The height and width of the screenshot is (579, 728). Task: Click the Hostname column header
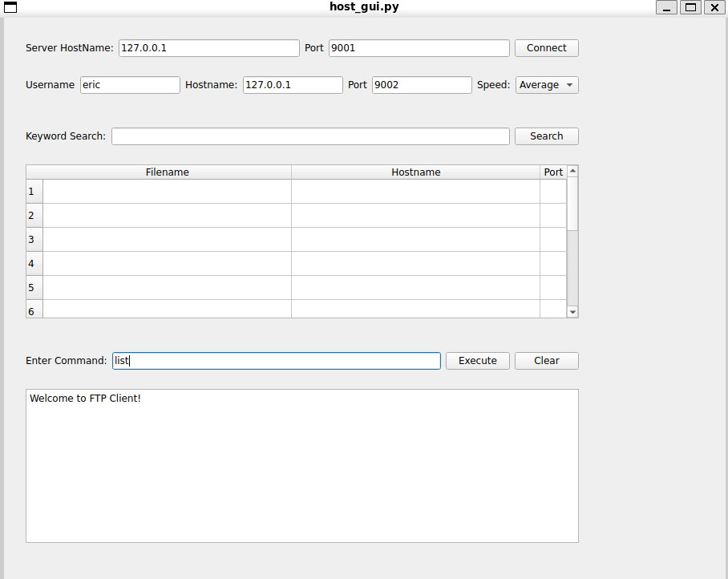click(415, 172)
